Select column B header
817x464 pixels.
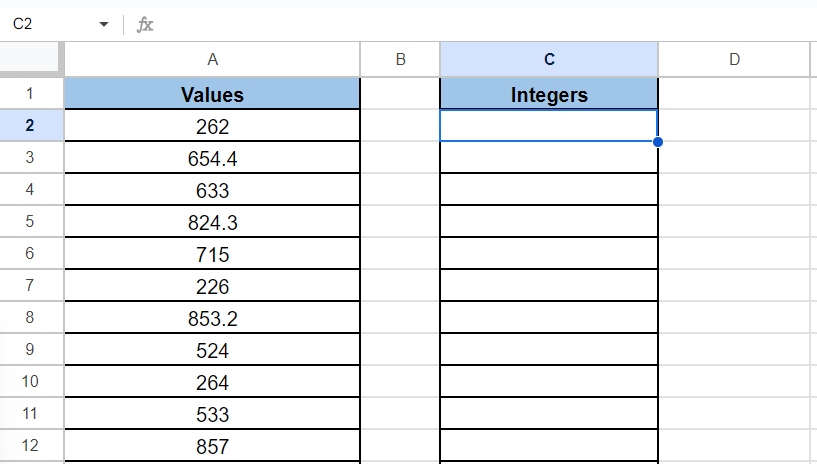coord(400,59)
